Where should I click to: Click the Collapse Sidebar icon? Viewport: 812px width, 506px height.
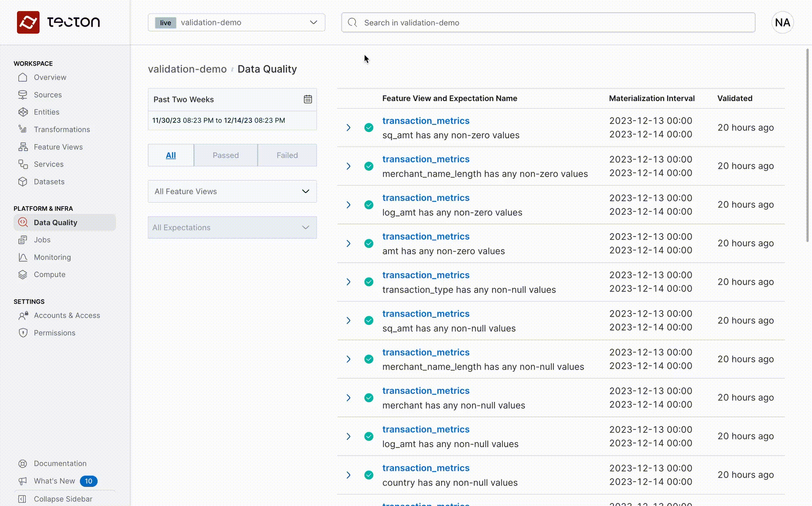(x=23, y=499)
